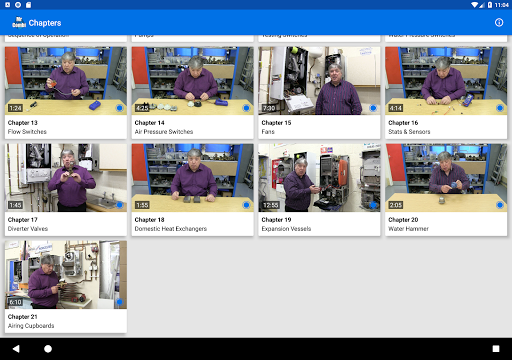Tap blue dot on Chapter 15 Fans

pyautogui.click(x=373, y=108)
